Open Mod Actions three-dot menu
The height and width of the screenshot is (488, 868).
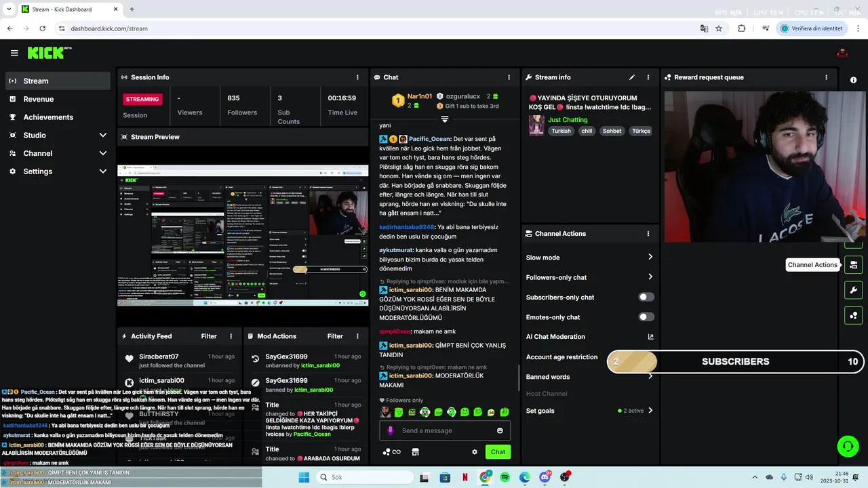point(357,336)
